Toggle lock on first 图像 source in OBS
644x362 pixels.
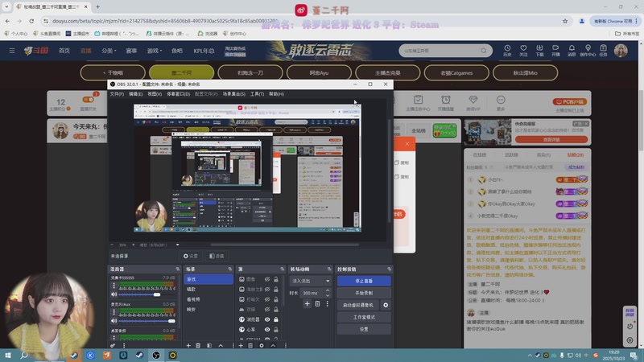(x=276, y=279)
